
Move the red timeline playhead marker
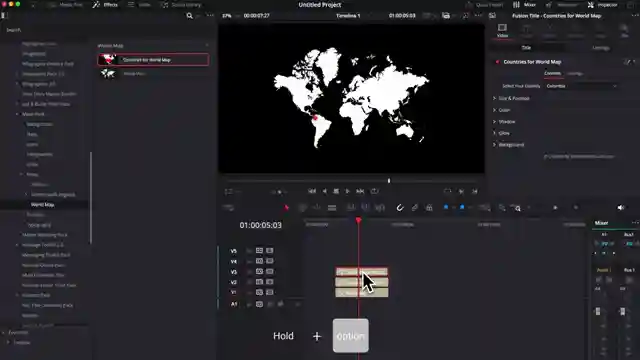pyautogui.click(x=358, y=220)
